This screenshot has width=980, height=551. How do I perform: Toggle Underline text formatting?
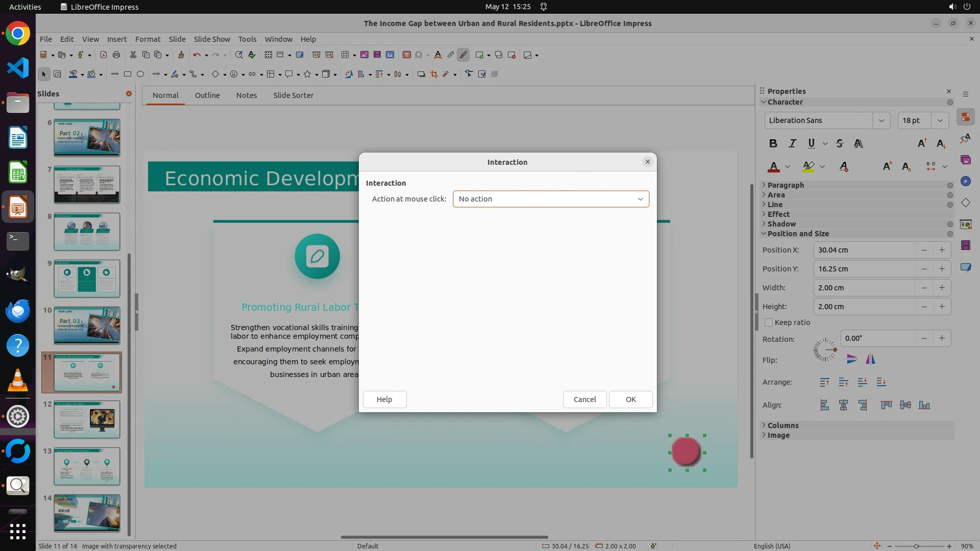(811, 143)
